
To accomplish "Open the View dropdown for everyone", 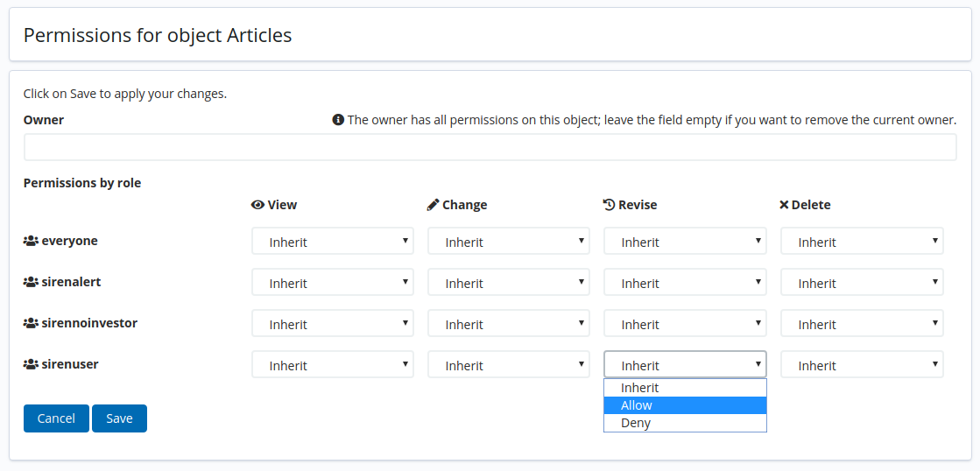I will [x=332, y=242].
